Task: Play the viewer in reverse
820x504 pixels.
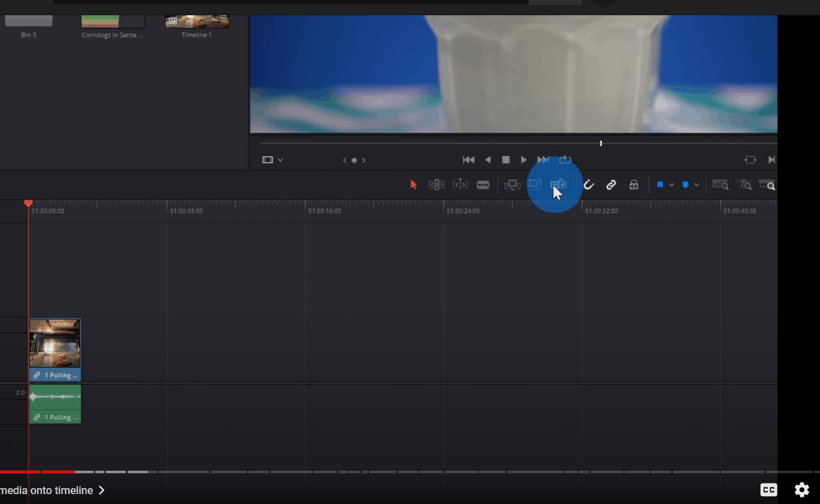Action: 488,160
